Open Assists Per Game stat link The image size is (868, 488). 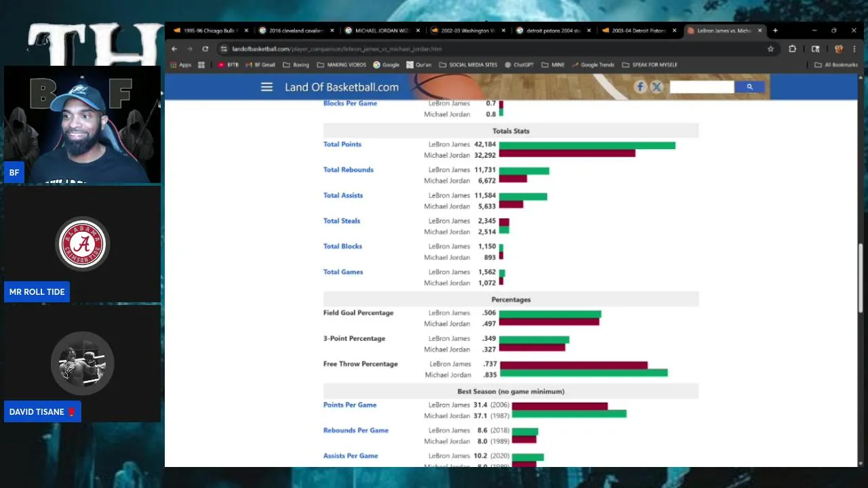(351, 456)
